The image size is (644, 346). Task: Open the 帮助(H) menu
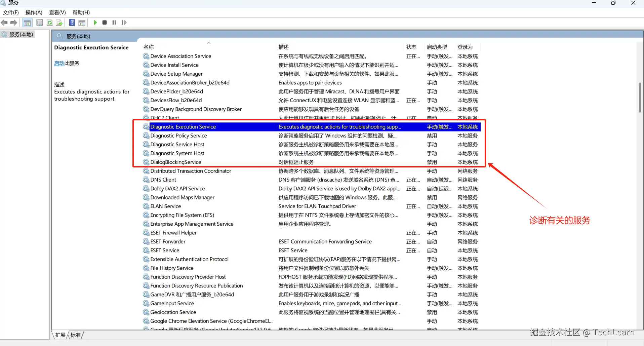tap(81, 12)
